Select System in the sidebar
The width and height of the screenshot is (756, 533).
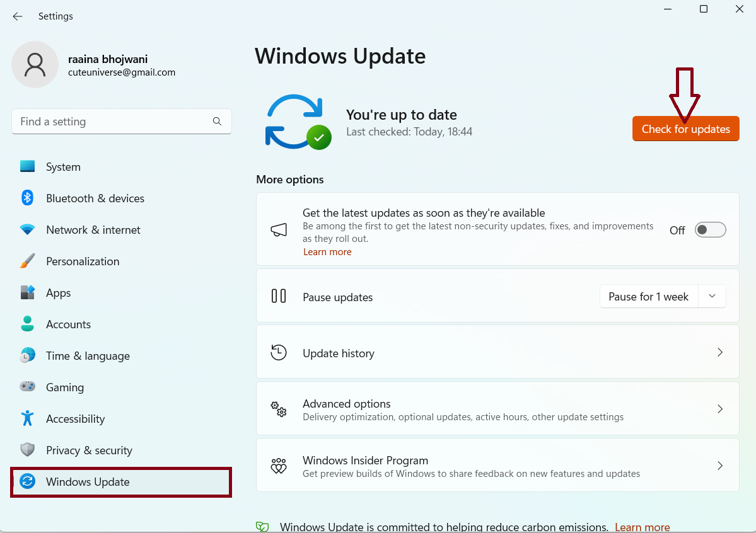(63, 167)
